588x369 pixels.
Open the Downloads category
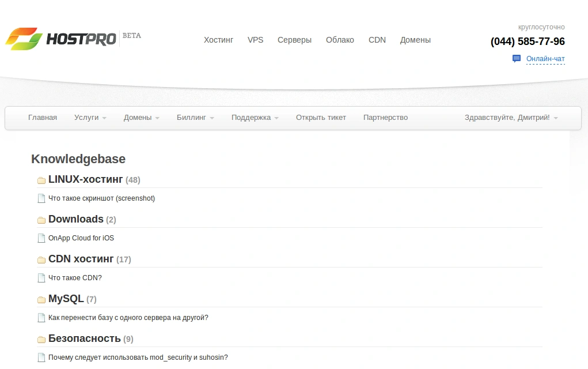pos(76,219)
